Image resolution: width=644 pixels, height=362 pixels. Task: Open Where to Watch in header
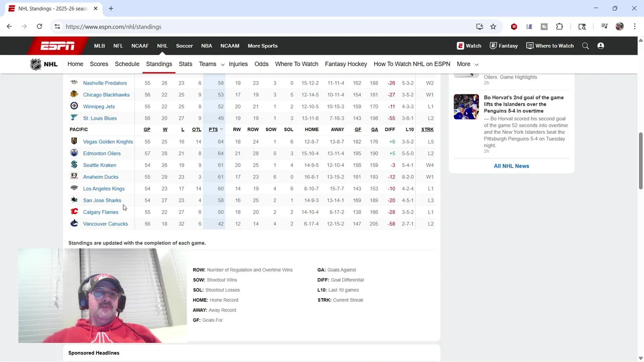[550, 46]
